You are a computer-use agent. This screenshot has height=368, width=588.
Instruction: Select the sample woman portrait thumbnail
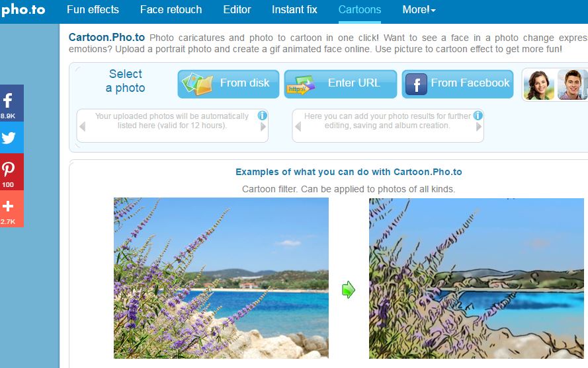pyautogui.click(x=539, y=85)
